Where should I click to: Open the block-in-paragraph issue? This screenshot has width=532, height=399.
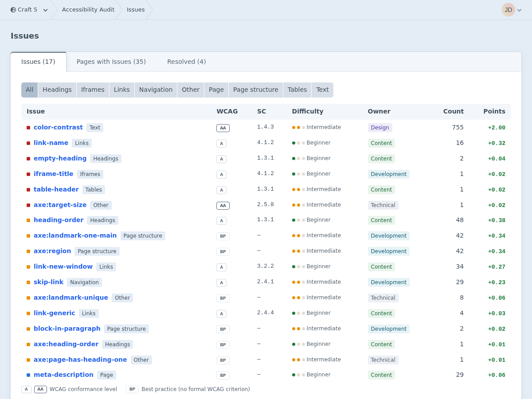(x=67, y=329)
